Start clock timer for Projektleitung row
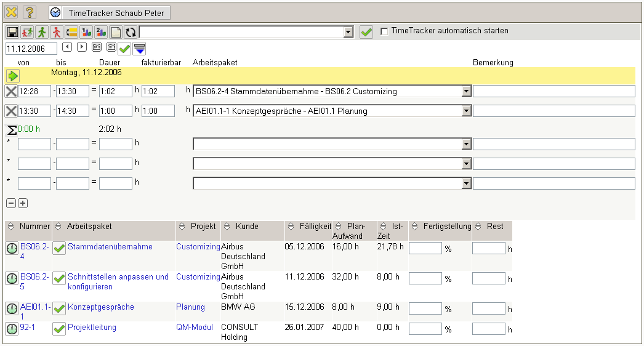 click(x=12, y=329)
